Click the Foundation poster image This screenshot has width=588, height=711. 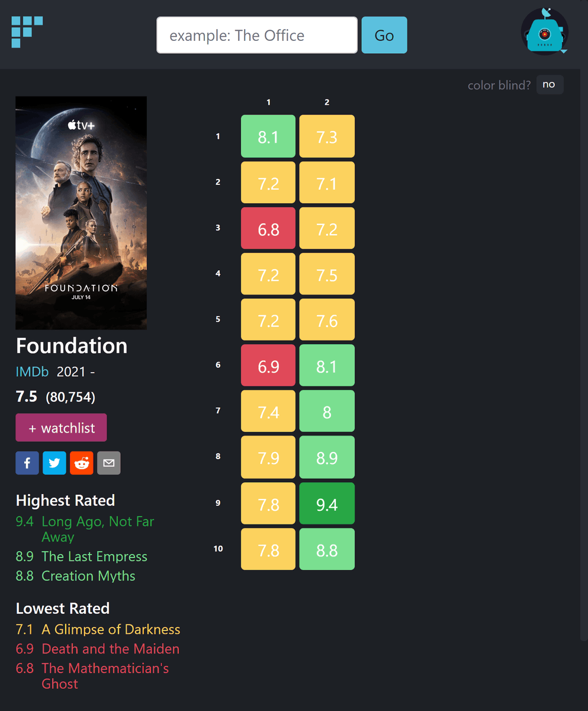pos(81,213)
